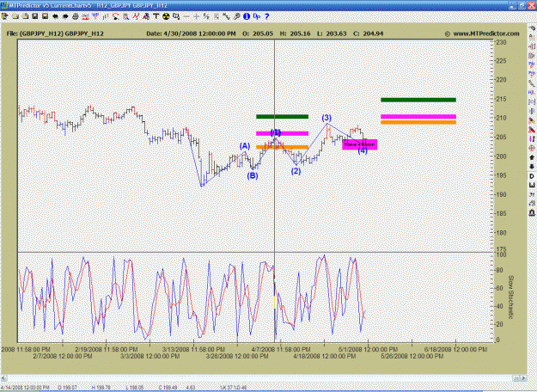Screen dimensions: 537x392
Task: Click the 'Slow Stochastic' indicator label
Action: click(x=510, y=297)
